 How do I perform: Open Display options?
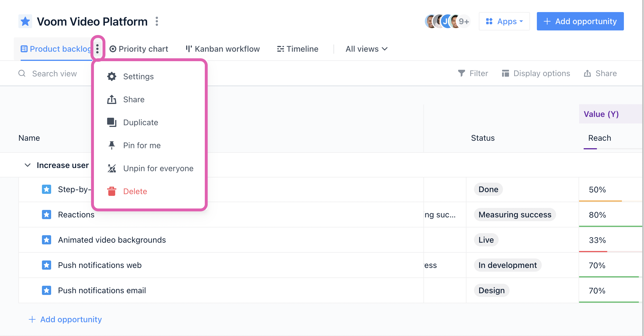point(536,74)
